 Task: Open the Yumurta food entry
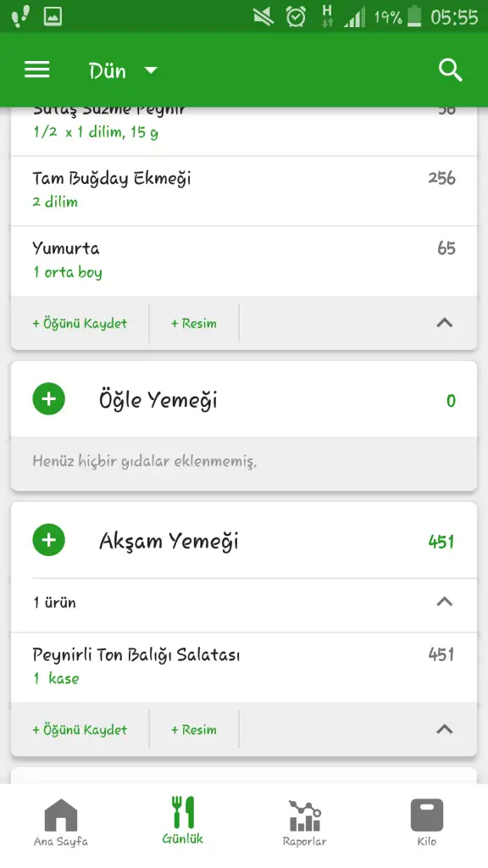244,261
